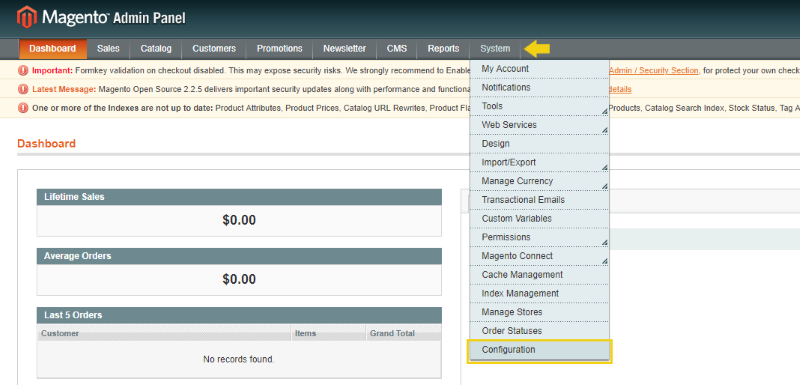Viewport: 800px width, 385px height.
Task: Select My Account in System menu
Action: click(539, 69)
